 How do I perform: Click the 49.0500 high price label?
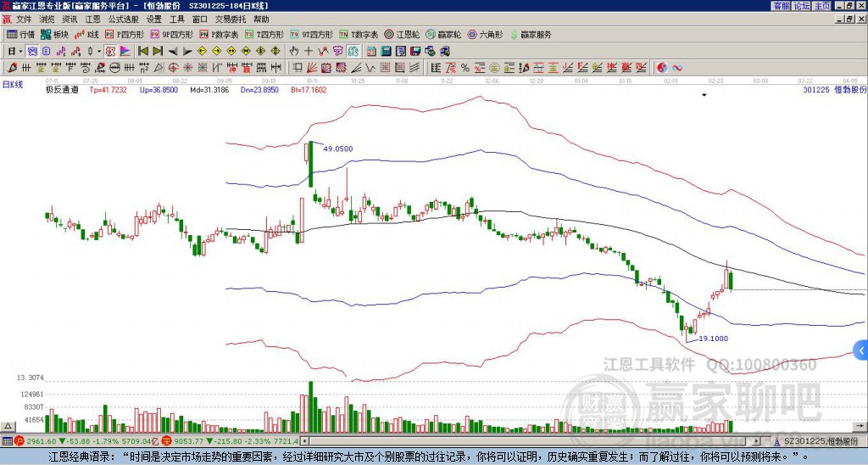(337, 149)
